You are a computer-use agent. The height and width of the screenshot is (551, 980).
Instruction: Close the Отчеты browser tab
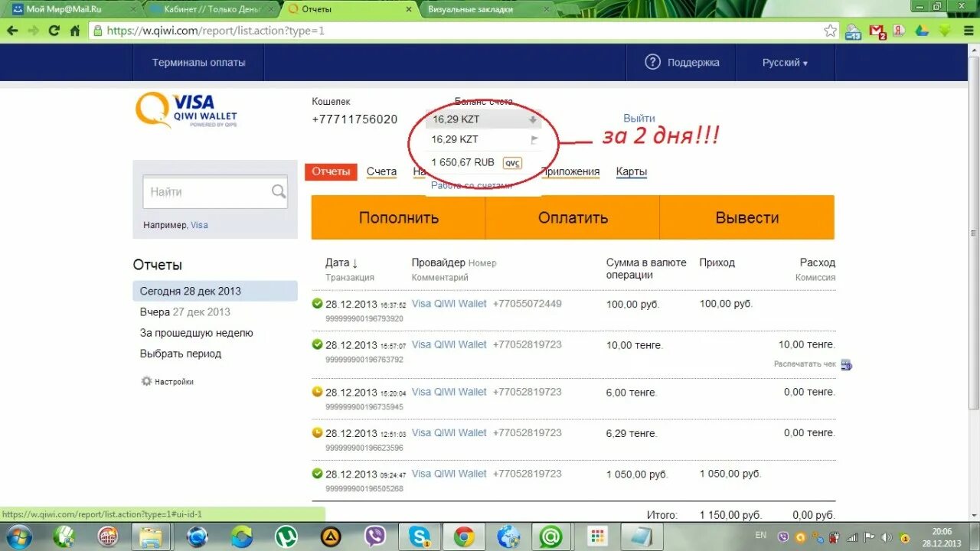coord(408,9)
